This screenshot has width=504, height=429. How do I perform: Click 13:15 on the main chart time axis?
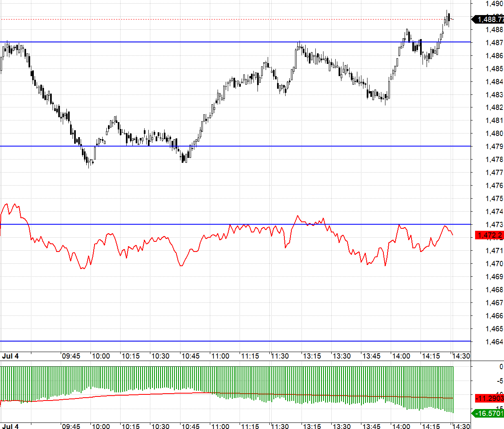click(312, 356)
